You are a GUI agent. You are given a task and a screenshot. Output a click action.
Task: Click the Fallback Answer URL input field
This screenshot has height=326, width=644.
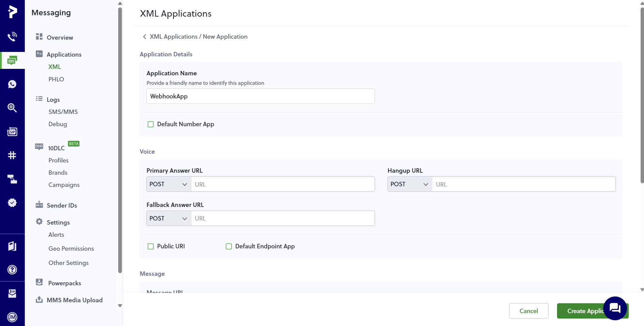pyautogui.click(x=283, y=218)
